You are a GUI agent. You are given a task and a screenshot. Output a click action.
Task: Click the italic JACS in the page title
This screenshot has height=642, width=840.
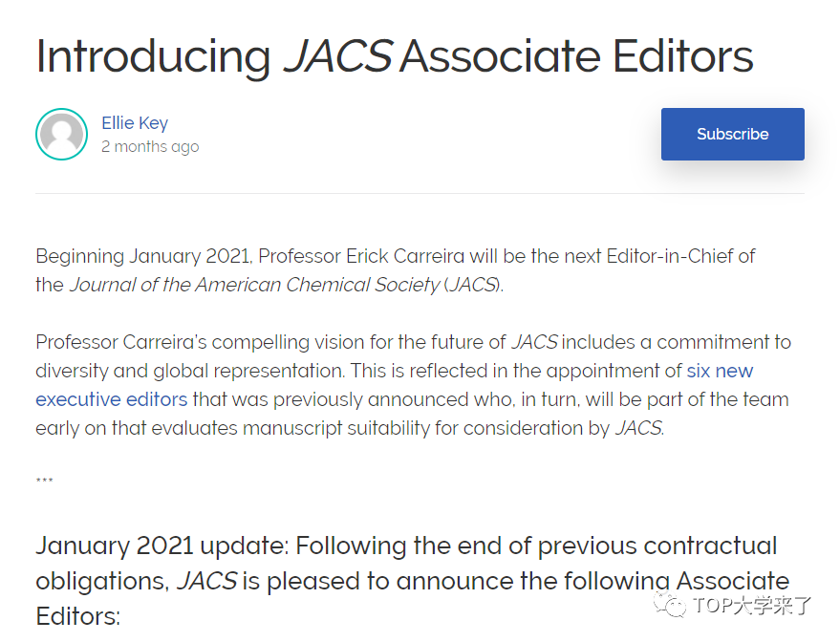[338, 55]
